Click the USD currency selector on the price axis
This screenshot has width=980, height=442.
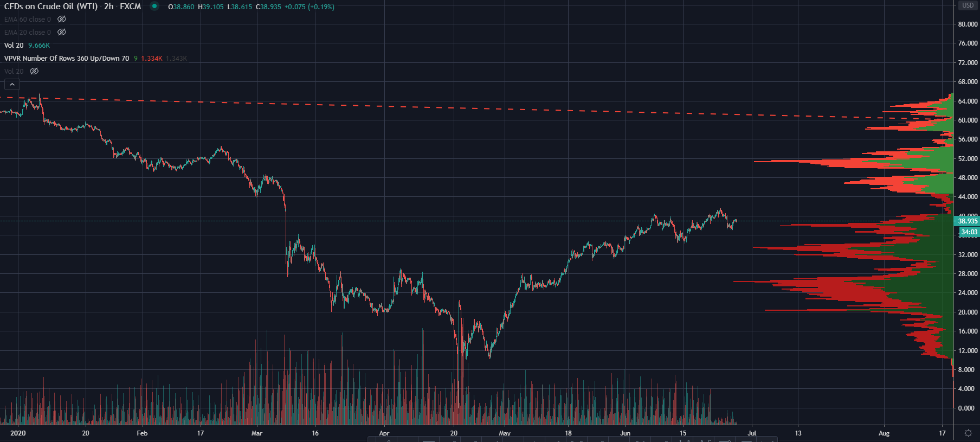click(968, 5)
